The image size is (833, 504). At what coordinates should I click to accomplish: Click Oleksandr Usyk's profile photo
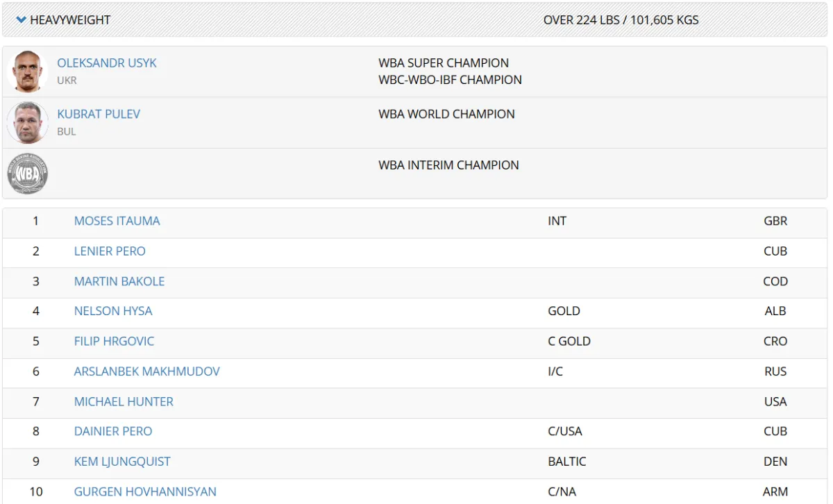coord(28,72)
